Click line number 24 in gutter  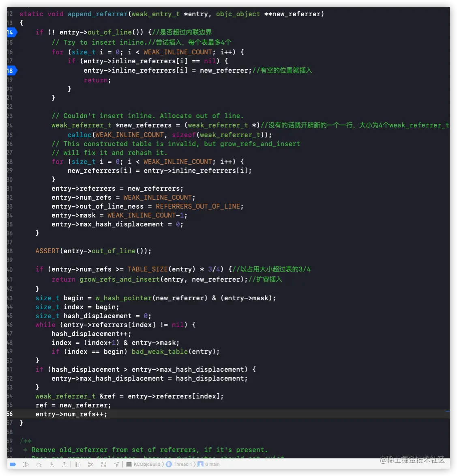click(10, 125)
